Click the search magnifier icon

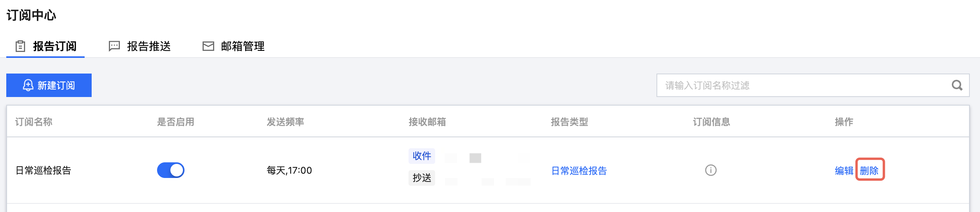(x=957, y=85)
